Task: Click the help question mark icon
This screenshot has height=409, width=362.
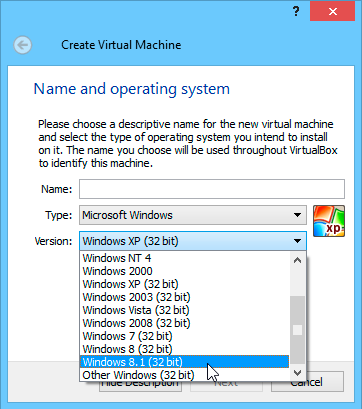Action: click(296, 12)
